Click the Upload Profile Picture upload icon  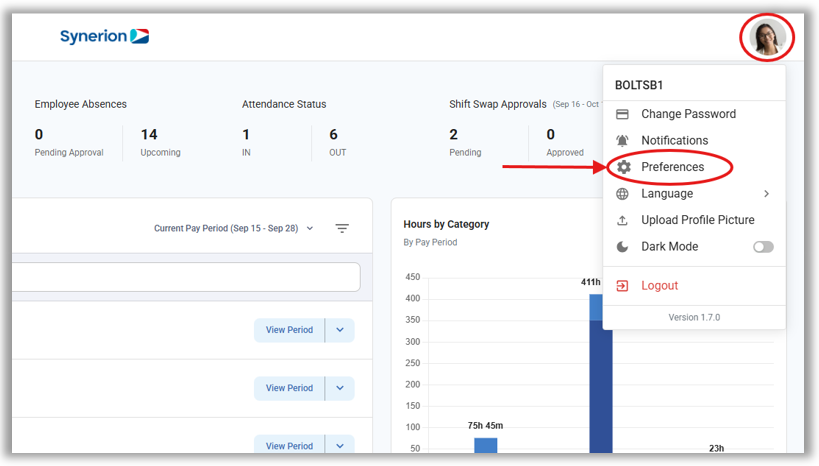[622, 220]
